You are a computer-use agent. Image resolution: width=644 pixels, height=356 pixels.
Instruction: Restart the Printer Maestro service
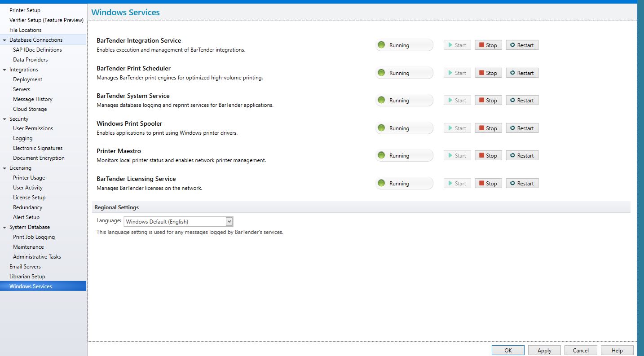pyautogui.click(x=522, y=155)
